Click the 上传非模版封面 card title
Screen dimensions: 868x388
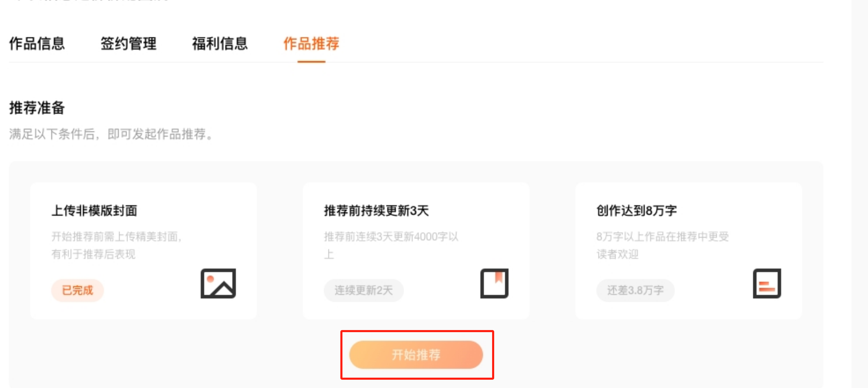coord(94,210)
